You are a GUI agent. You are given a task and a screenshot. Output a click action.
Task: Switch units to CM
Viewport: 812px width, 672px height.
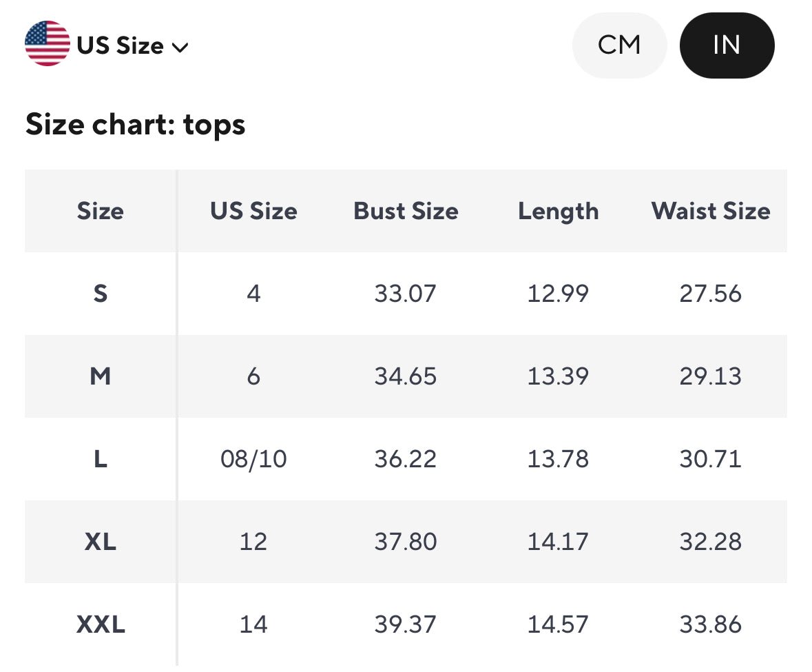coord(619,45)
